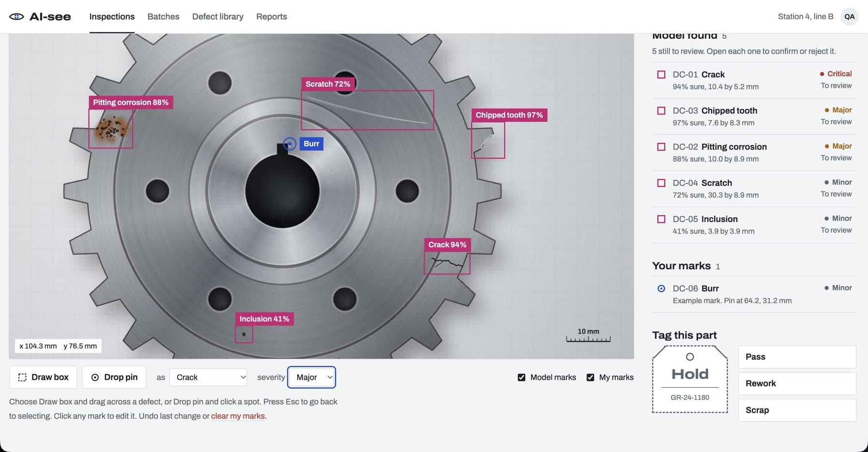Click the Hold tag card GR-24-1180
Image resolution: width=868 pixels, height=452 pixels.
pyautogui.click(x=690, y=379)
